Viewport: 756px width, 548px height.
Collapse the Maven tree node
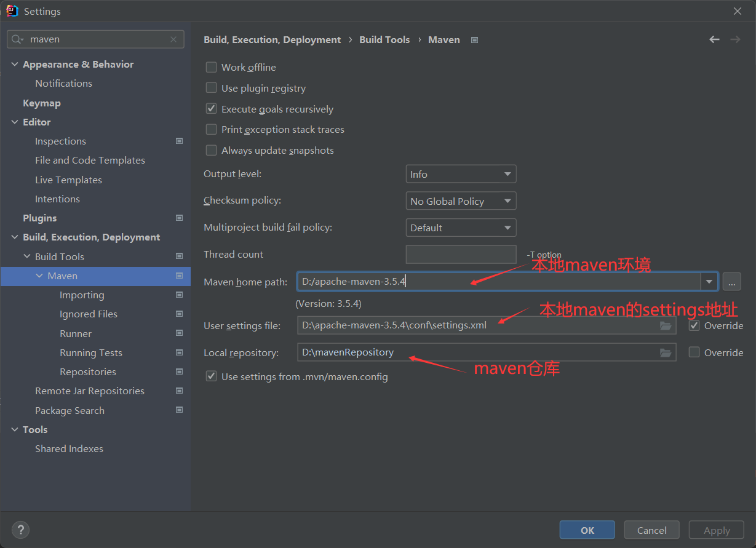click(39, 276)
